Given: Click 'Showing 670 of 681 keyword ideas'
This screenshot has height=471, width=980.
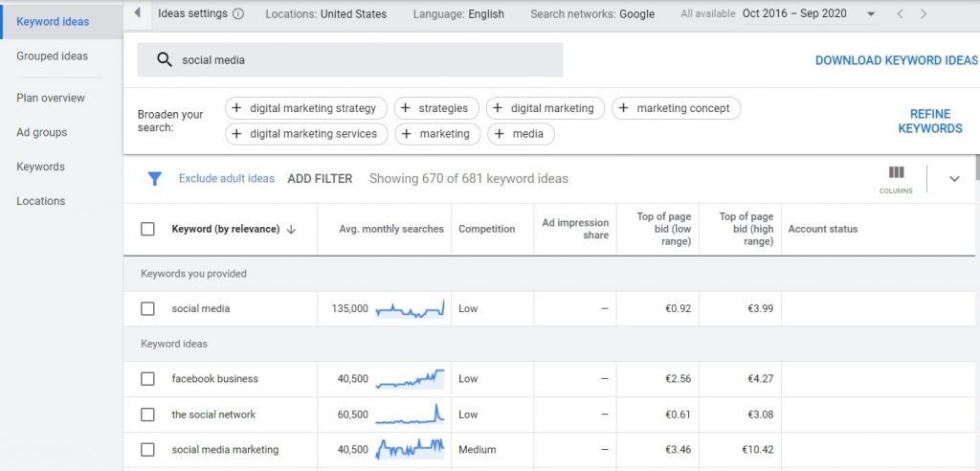Looking at the screenshot, I should click(x=469, y=179).
